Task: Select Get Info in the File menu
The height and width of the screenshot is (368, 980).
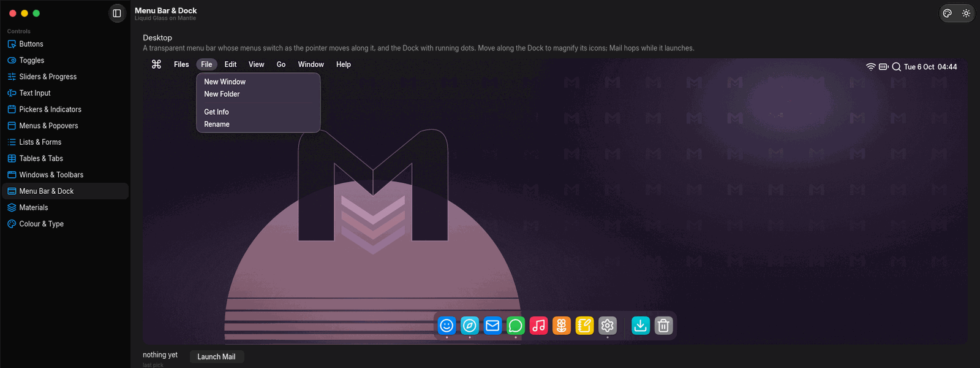Action: (x=258, y=112)
